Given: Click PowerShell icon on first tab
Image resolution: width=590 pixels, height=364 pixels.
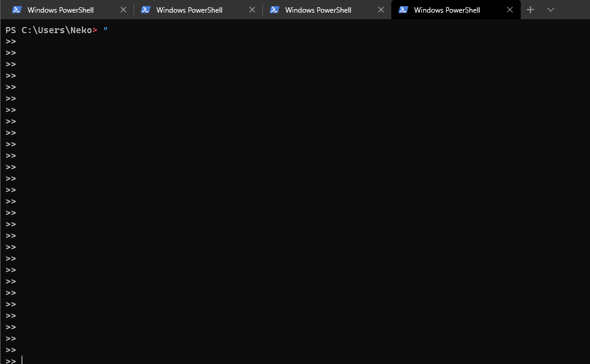Looking at the screenshot, I should pyautogui.click(x=17, y=10).
